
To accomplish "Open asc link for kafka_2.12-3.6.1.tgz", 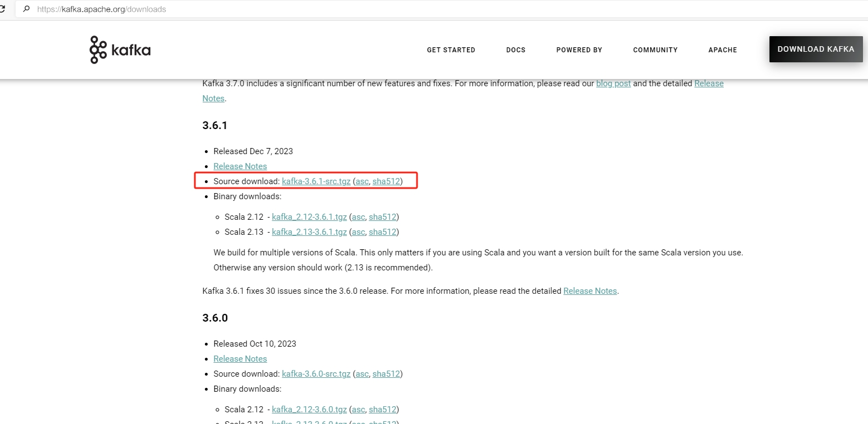I will (359, 217).
